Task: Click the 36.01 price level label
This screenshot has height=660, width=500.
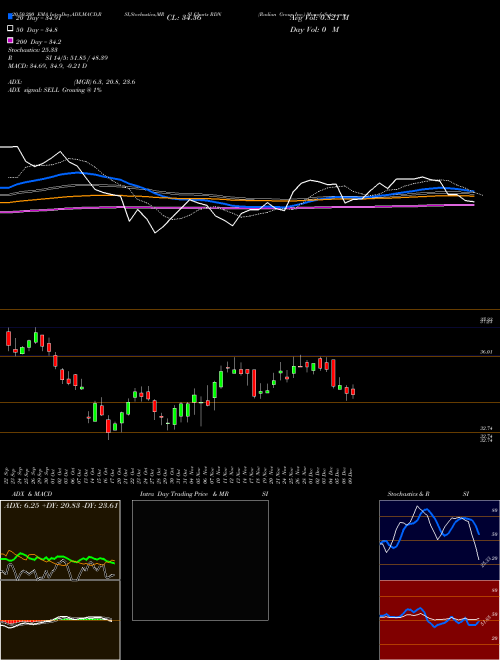Action: tap(486, 352)
